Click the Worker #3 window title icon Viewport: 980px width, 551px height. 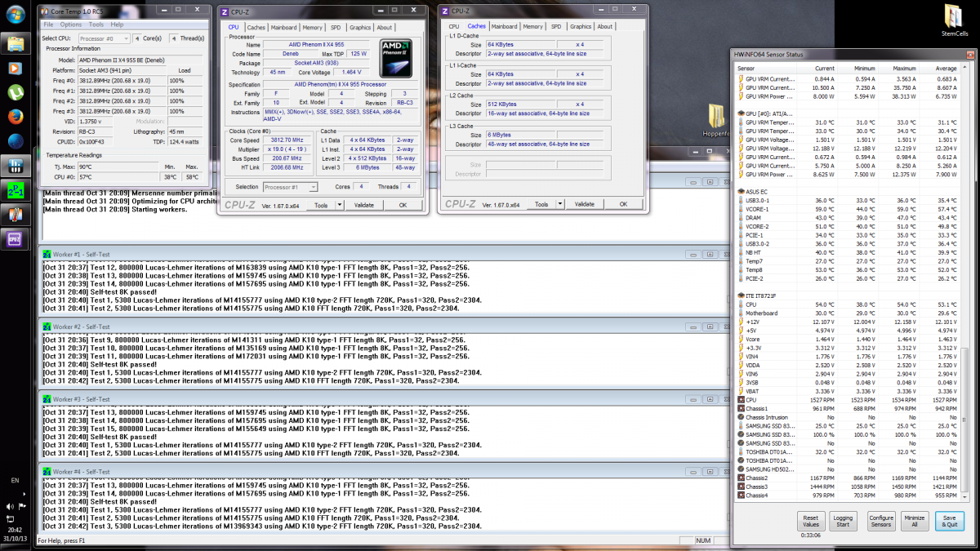[x=47, y=399]
